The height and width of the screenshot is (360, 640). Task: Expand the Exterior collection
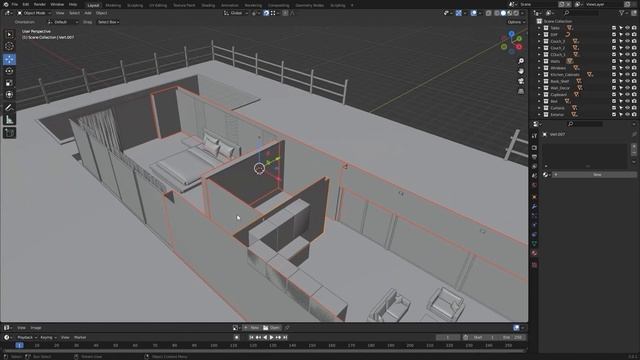tap(539, 115)
